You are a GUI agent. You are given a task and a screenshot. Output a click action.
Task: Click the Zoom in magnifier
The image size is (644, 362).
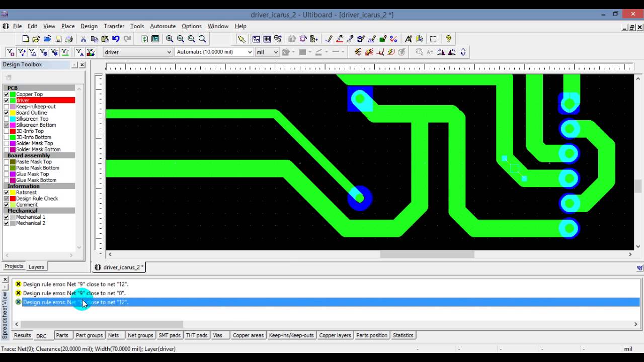[x=170, y=39]
